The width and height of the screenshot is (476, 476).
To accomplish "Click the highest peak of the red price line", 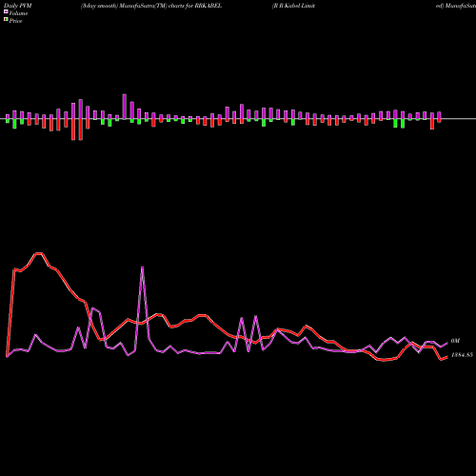I will point(39,253).
